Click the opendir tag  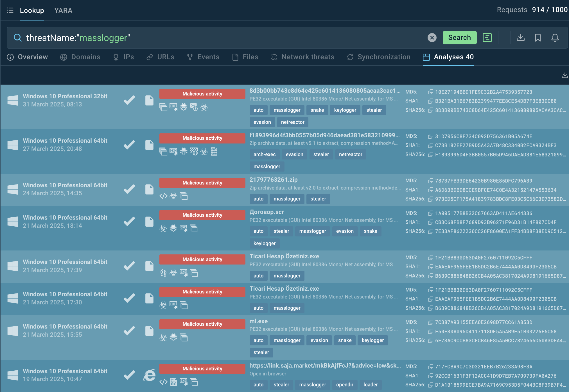[345, 385]
